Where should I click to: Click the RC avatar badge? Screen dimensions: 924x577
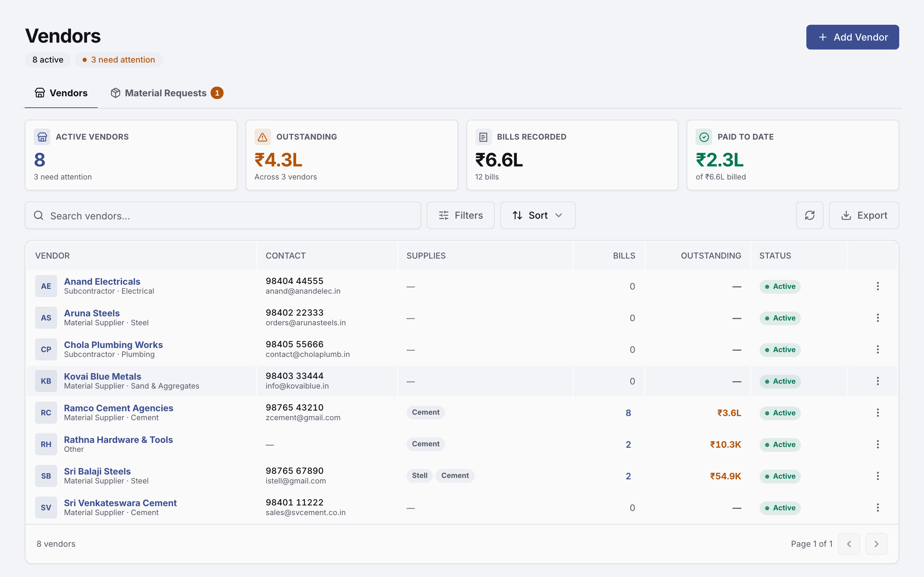[x=46, y=413]
